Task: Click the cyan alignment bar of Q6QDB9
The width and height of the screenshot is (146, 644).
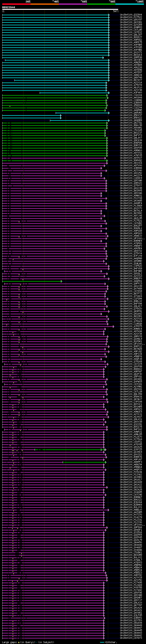Action: tap(80, 120)
